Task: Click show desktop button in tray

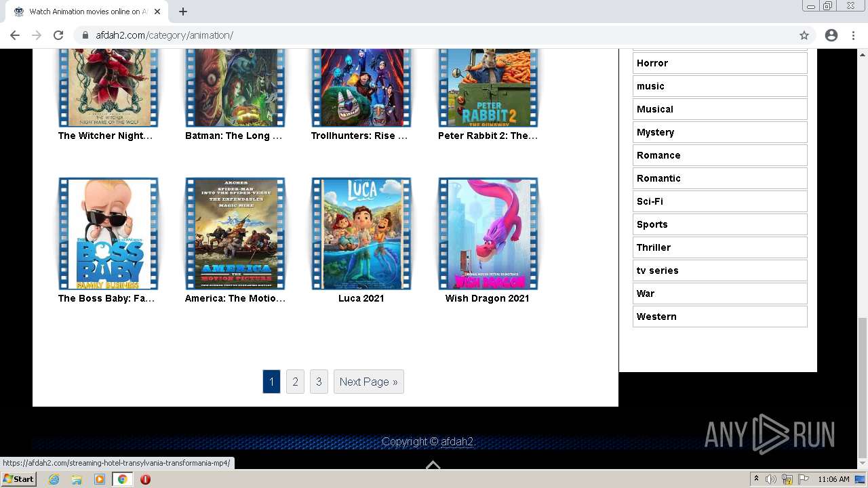Action: [x=861, y=479]
